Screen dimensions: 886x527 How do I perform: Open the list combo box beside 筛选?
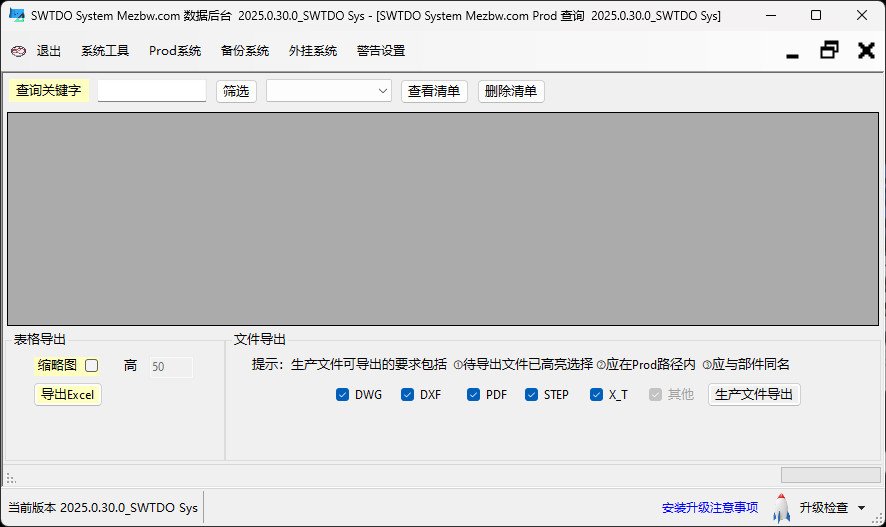point(329,91)
